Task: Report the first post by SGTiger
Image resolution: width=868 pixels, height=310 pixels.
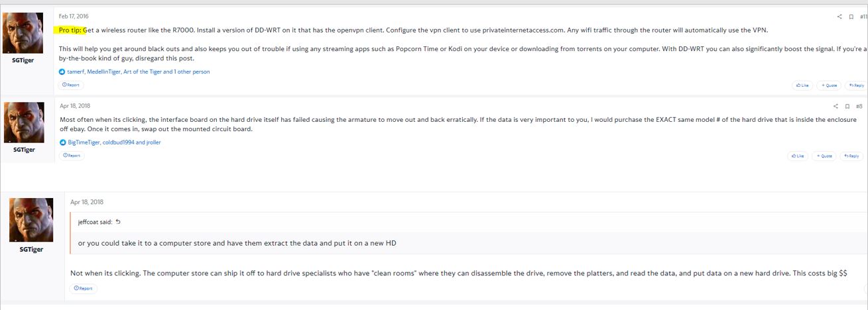Action: [x=71, y=85]
